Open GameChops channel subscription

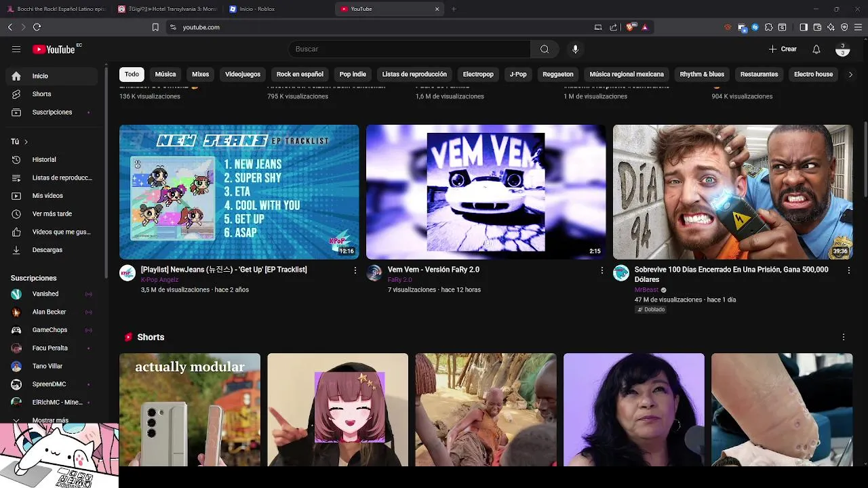[52, 330]
